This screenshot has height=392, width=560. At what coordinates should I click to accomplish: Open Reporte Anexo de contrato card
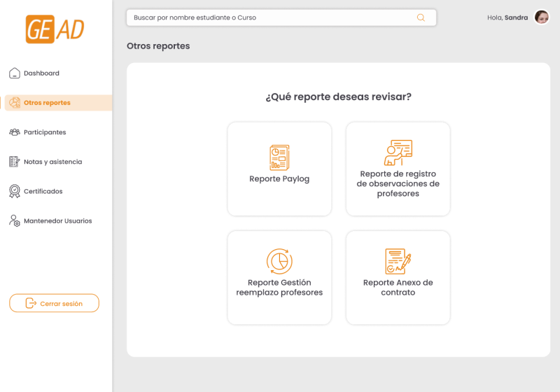click(398, 277)
